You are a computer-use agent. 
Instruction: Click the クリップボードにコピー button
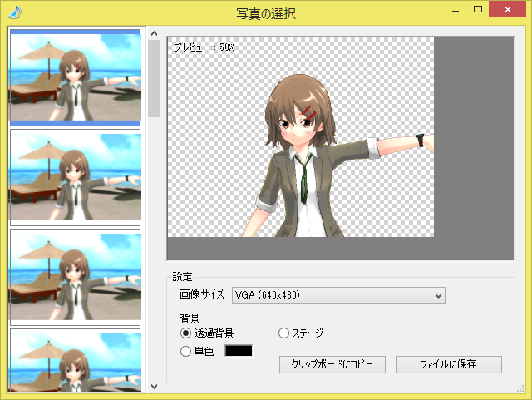point(332,364)
